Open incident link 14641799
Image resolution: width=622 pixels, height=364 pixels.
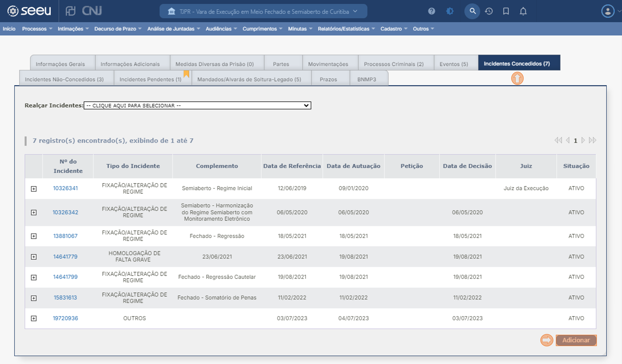tap(65, 277)
